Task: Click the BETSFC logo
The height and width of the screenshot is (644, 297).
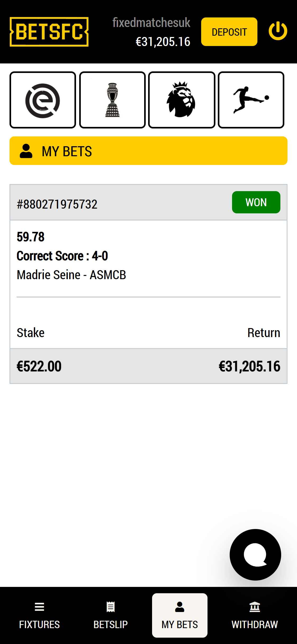Action: (x=49, y=32)
